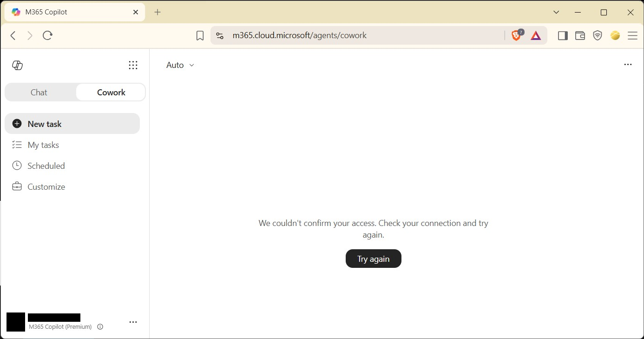
Task: Toggle the browser sidebar panel icon
Action: 563,35
